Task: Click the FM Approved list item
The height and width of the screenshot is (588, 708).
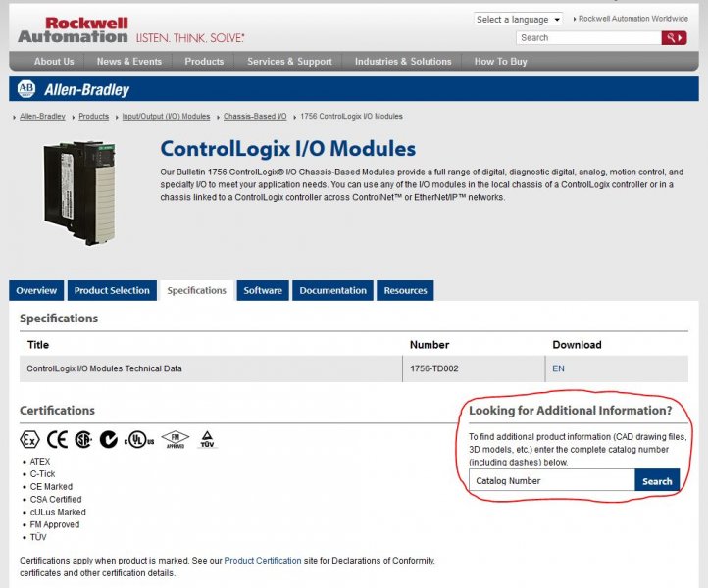Action: click(x=55, y=524)
